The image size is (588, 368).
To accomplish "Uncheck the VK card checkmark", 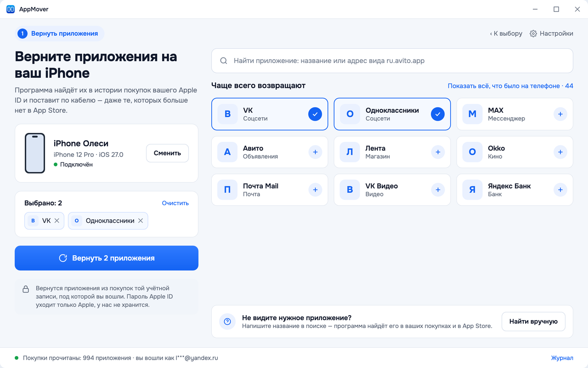I will pyautogui.click(x=315, y=114).
